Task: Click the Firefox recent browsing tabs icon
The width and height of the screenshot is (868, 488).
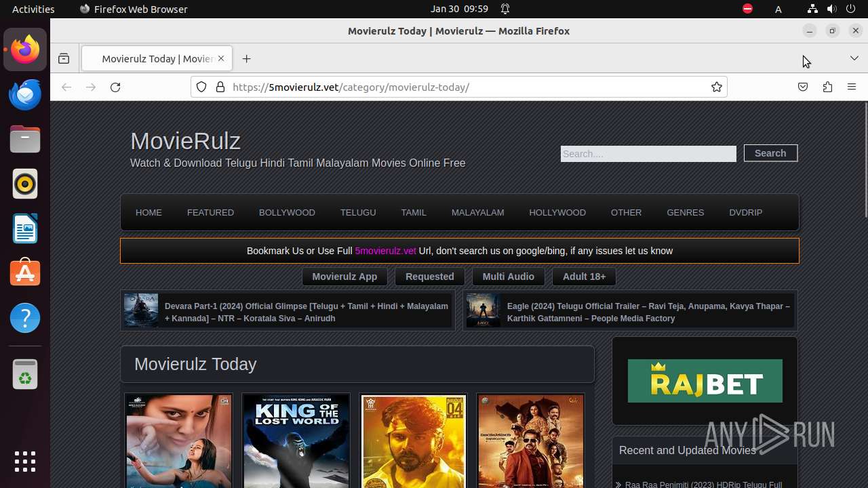Action: [x=64, y=59]
